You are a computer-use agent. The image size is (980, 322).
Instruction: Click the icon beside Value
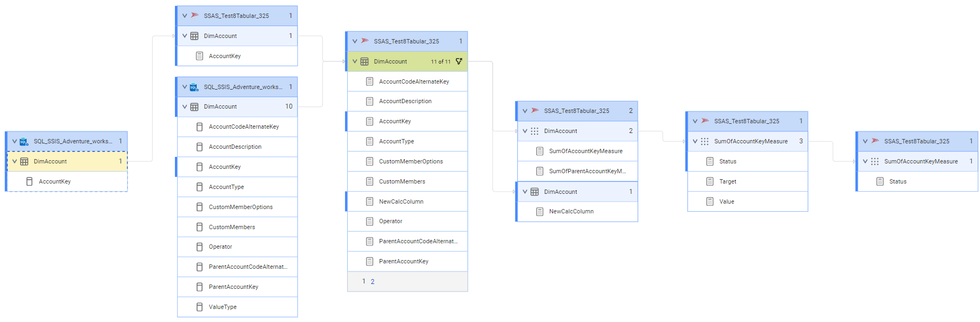tap(710, 201)
